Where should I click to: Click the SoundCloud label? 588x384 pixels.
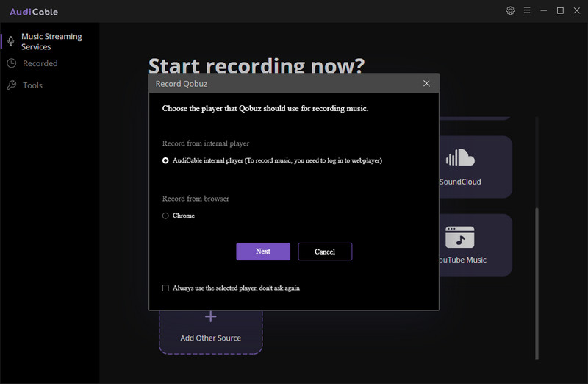460,182
